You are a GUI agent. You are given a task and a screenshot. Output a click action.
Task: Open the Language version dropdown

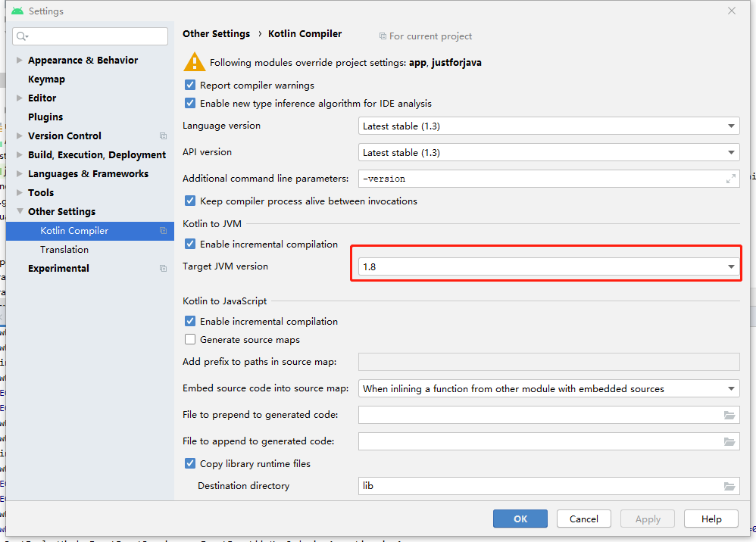pos(548,126)
